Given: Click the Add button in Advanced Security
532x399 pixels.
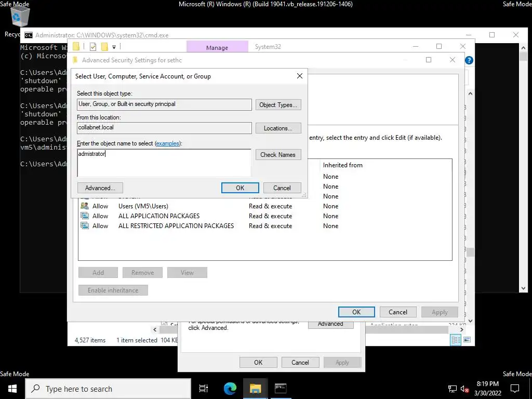Looking at the screenshot, I should click(98, 272).
